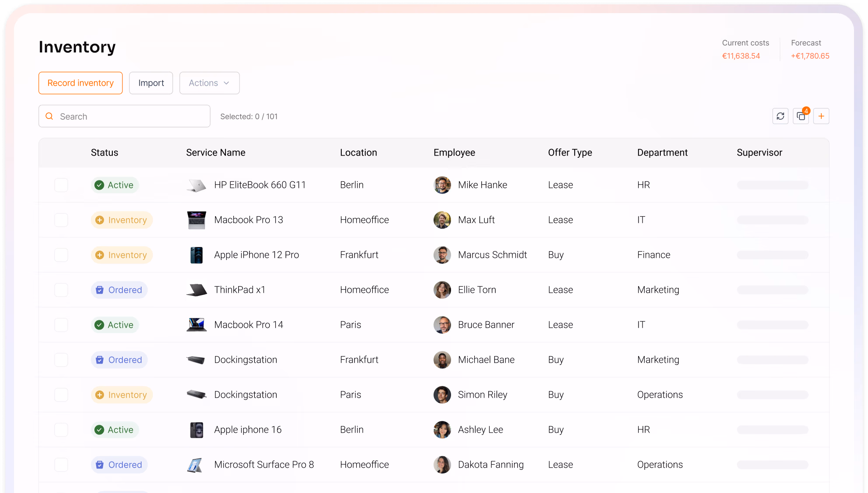Check the checkbox for Mike Hanke's row

click(x=61, y=185)
